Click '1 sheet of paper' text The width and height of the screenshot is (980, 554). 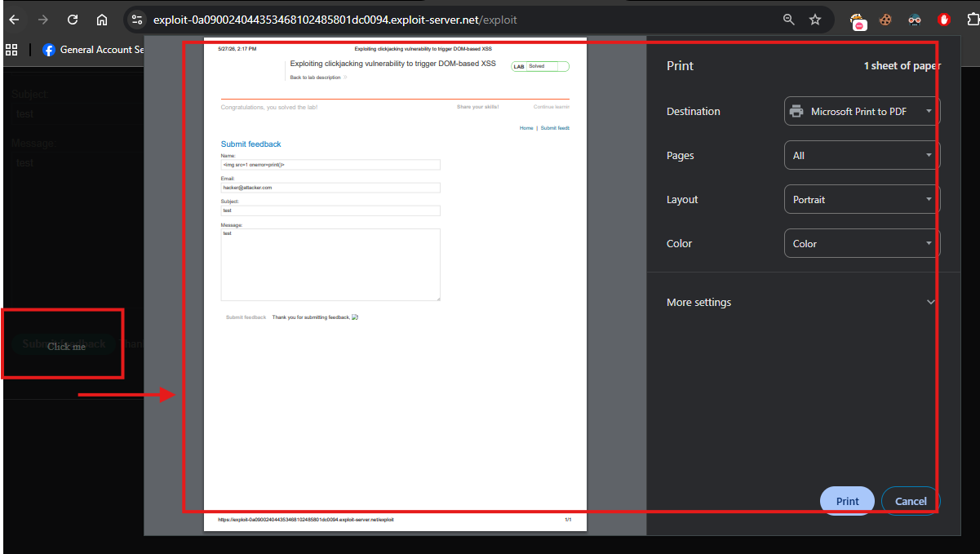pos(902,66)
